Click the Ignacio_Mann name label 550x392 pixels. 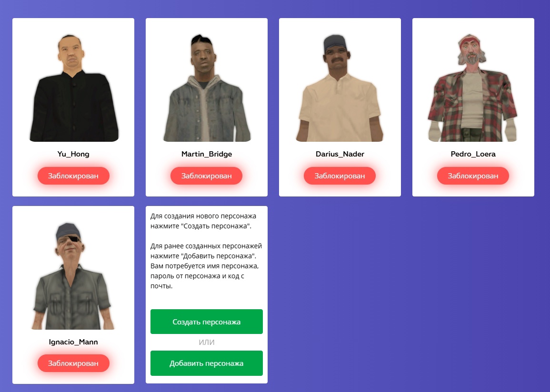[x=73, y=342]
